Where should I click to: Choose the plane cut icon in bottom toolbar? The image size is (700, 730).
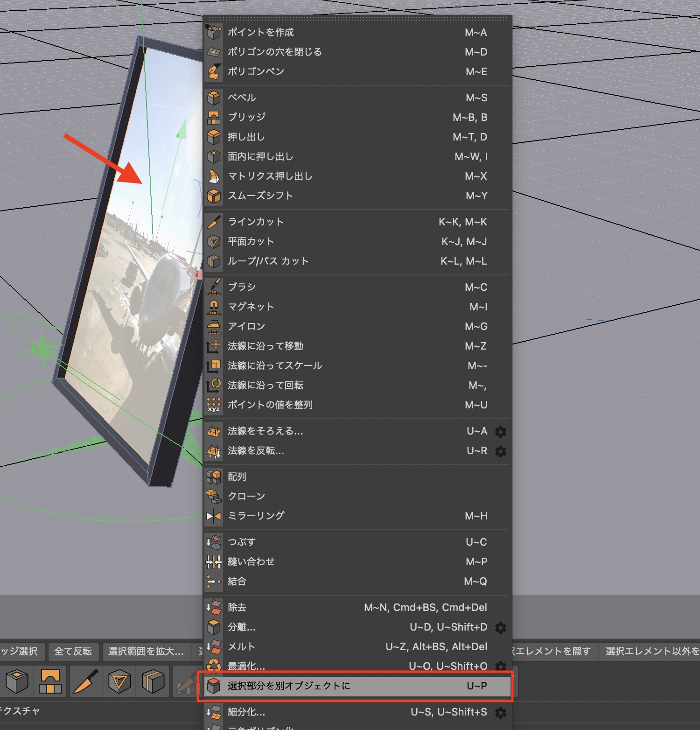pos(119,682)
